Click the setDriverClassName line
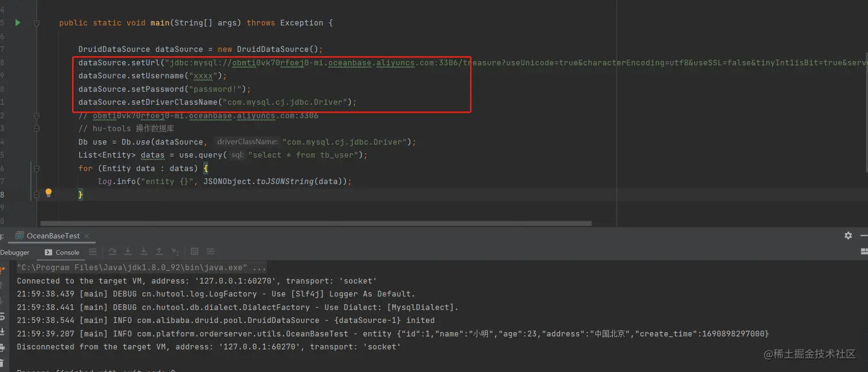Screen dimensions: 868x372 pyautogui.click(x=218, y=102)
